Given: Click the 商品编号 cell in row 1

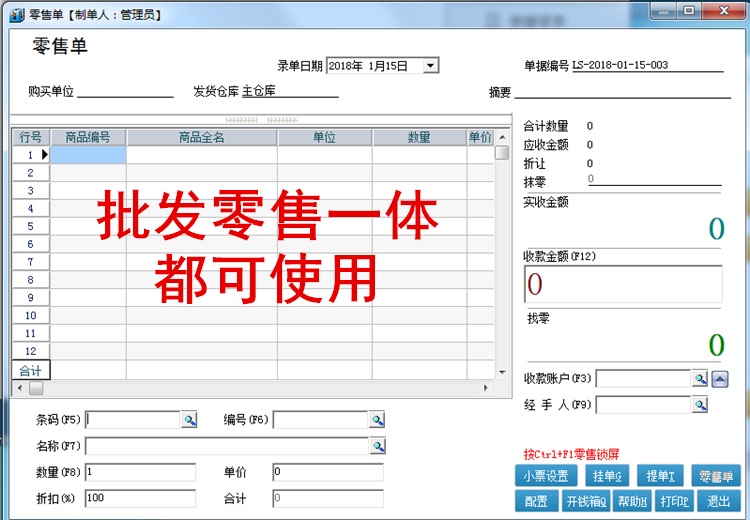Looking at the screenshot, I should (x=88, y=155).
